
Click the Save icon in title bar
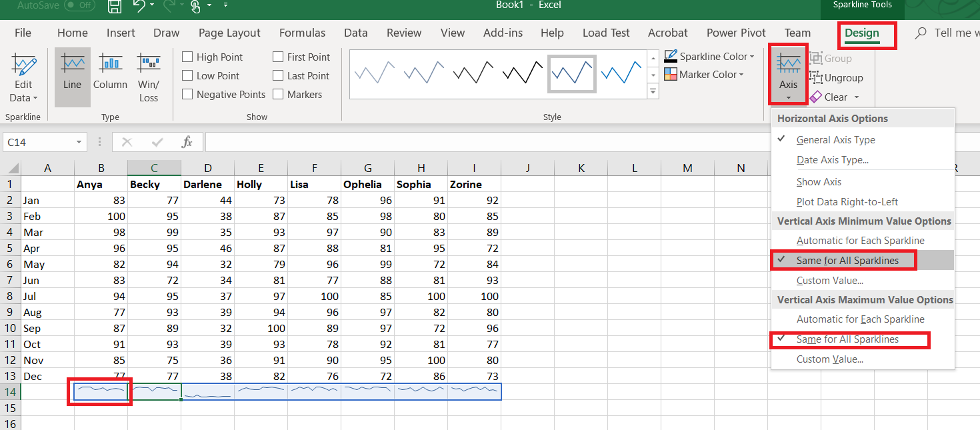coord(114,6)
